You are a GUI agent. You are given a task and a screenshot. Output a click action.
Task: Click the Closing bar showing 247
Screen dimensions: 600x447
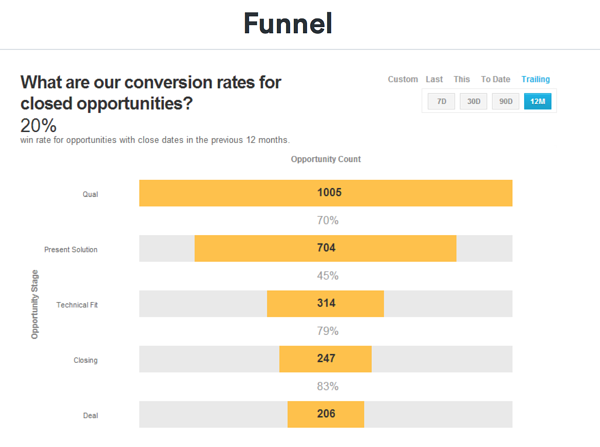click(x=326, y=359)
